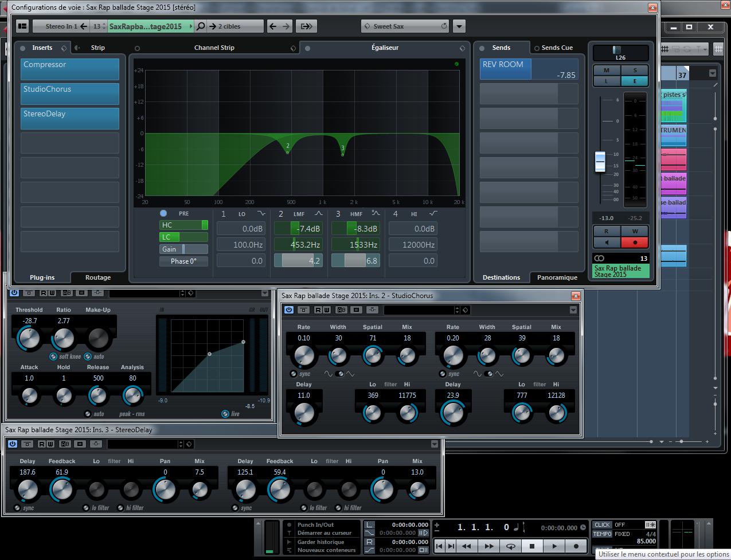Toggle the CLICK metronome button
The width and height of the screenshot is (731, 560).
[602, 524]
